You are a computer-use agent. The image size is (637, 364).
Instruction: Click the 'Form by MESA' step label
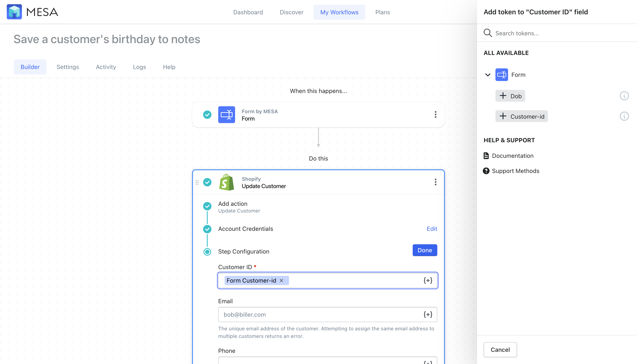click(x=260, y=112)
